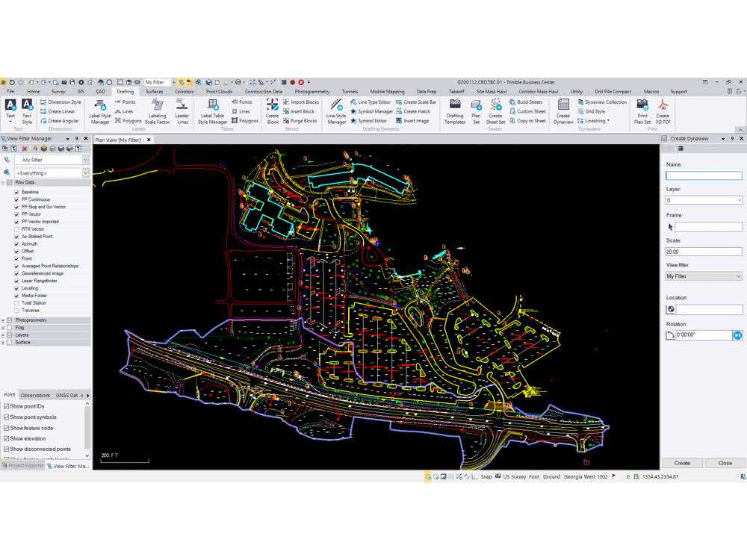747x560 pixels.
Task: Click the Scale input field
Action: tap(704, 252)
